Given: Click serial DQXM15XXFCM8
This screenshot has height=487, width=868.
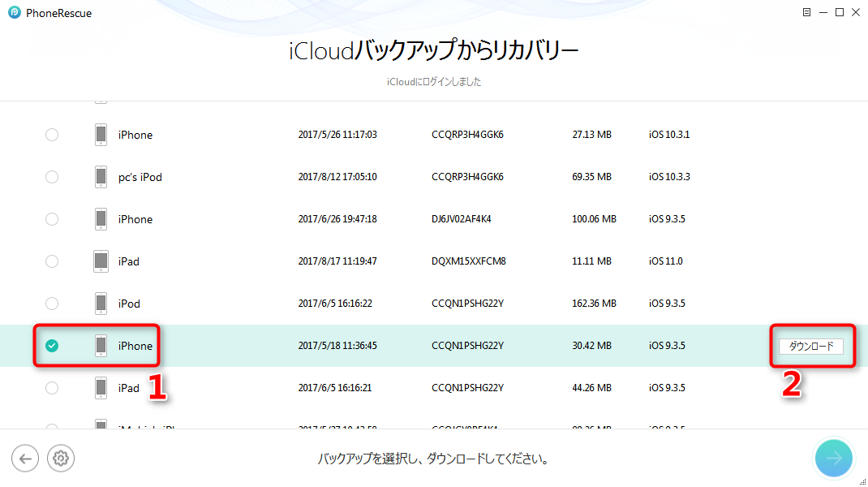Looking at the screenshot, I should pos(468,261).
